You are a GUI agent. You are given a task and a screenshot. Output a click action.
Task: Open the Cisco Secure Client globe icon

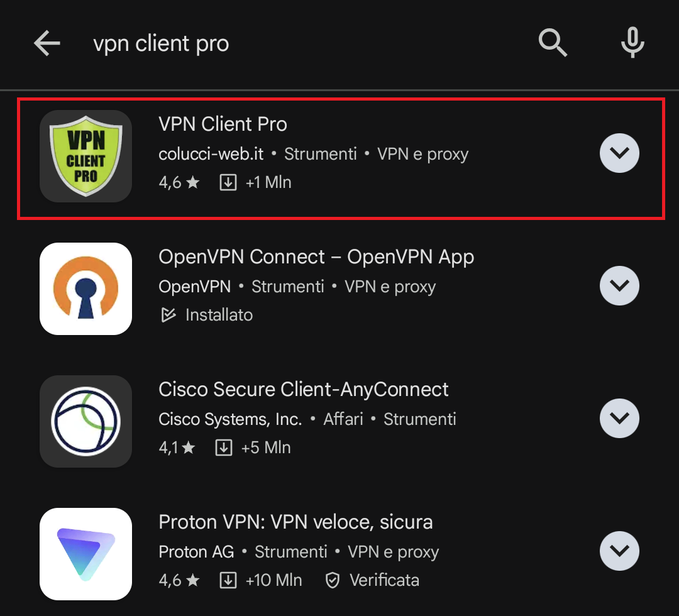[x=86, y=421]
